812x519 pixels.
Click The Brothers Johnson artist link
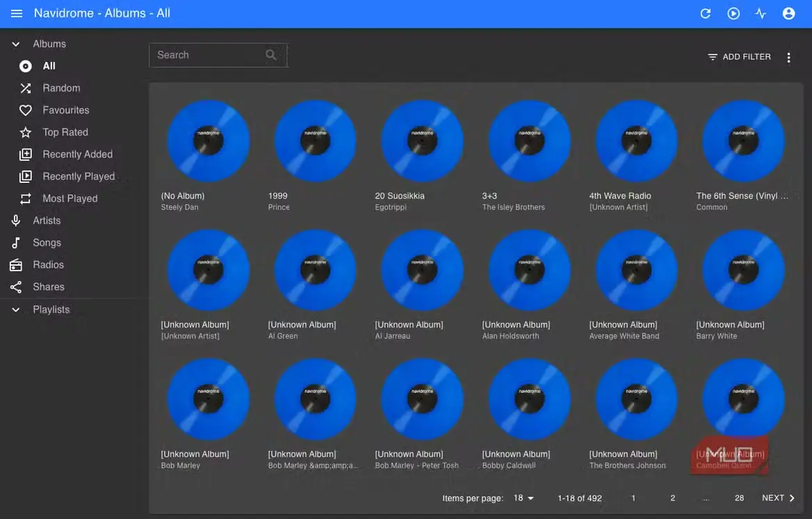tap(627, 465)
